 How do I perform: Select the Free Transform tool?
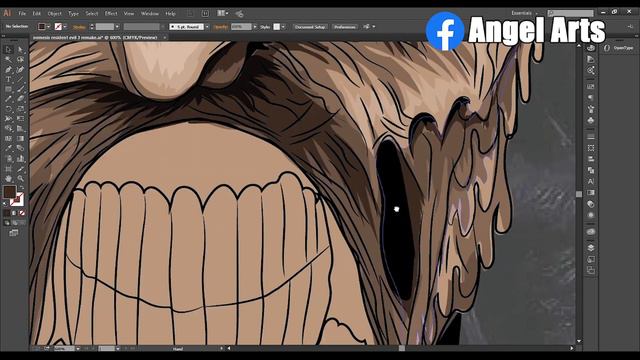click(20, 119)
